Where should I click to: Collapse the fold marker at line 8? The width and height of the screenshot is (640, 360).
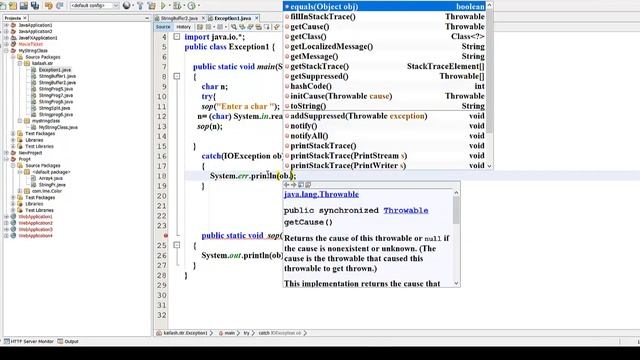click(177, 76)
